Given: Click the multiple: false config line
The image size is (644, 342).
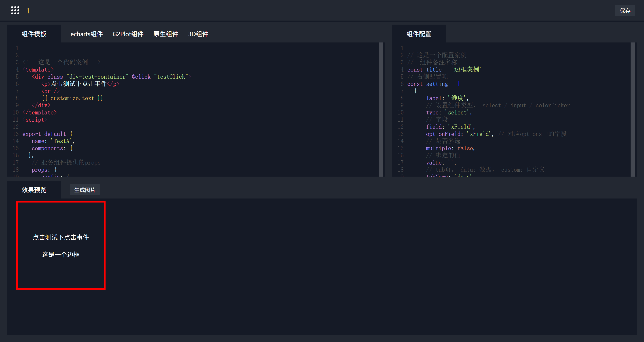Looking at the screenshot, I should click(x=450, y=148).
